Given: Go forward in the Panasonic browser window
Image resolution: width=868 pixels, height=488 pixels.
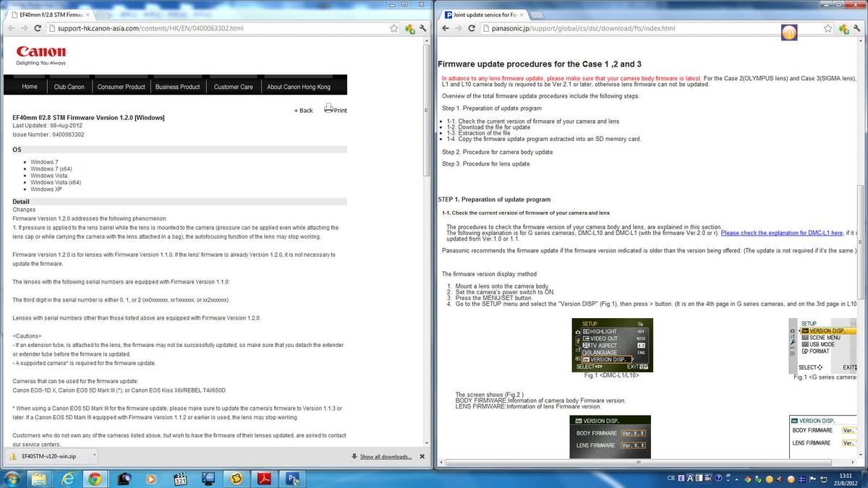Looking at the screenshot, I should (x=457, y=28).
